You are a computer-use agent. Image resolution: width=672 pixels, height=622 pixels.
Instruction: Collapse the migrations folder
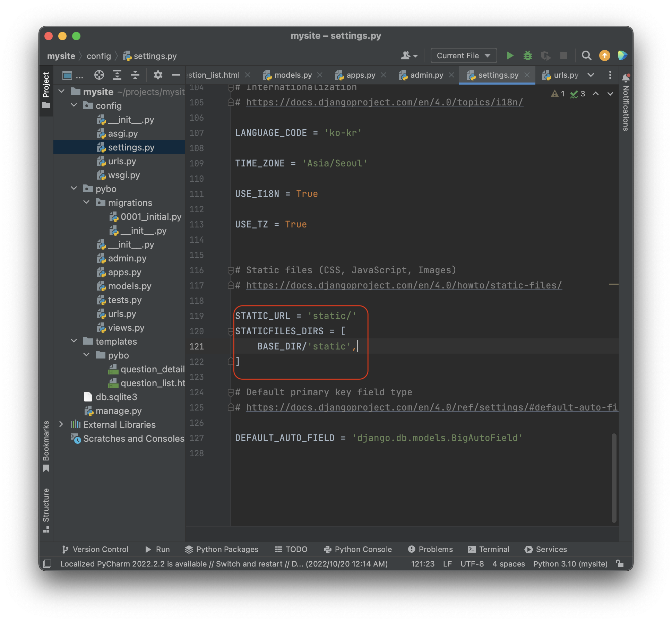click(87, 202)
